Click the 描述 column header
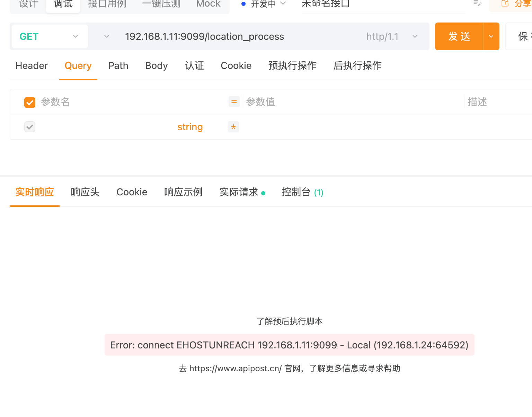 click(x=477, y=102)
